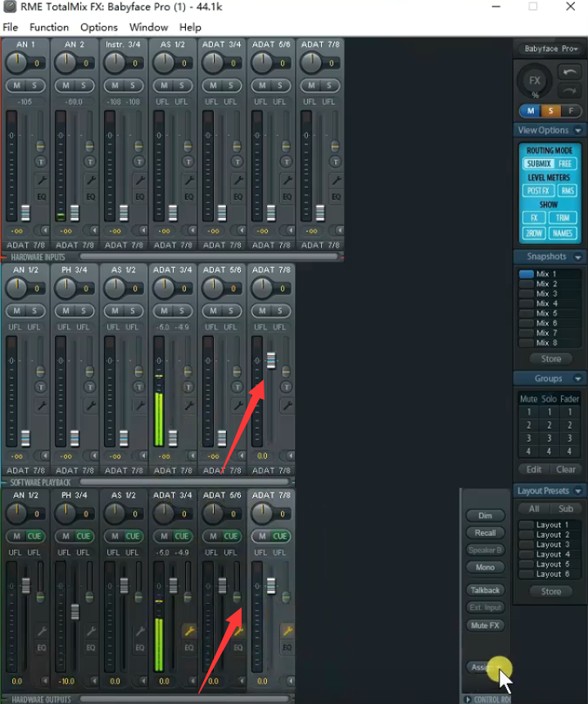Click the T trim button on Instr. 3/4 input
The height and width of the screenshot is (704, 588).
(139, 161)
